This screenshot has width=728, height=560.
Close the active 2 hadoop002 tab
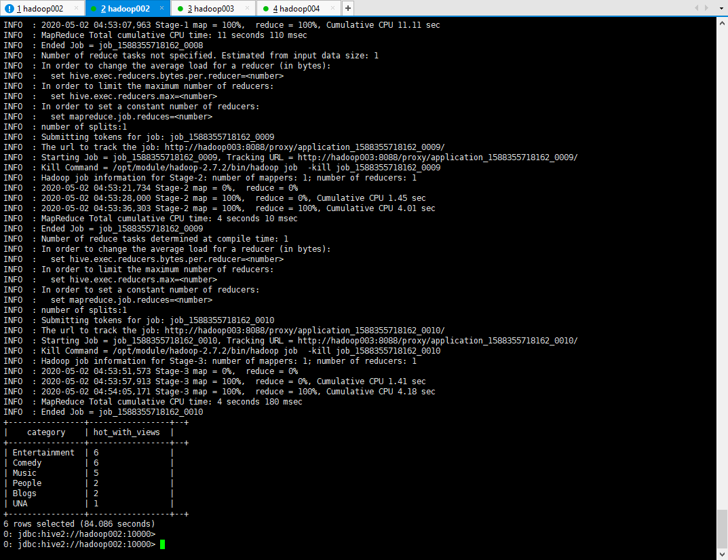coord(161,8)
